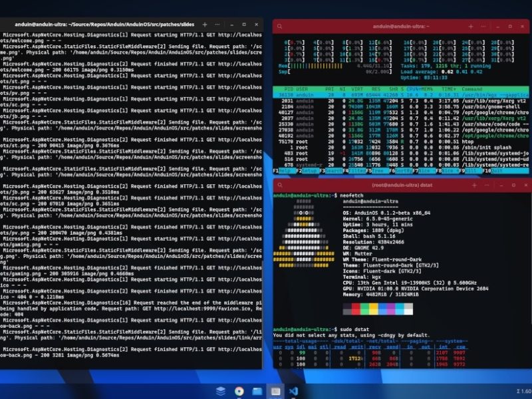Click the Mem usage bar in htop

335,66
